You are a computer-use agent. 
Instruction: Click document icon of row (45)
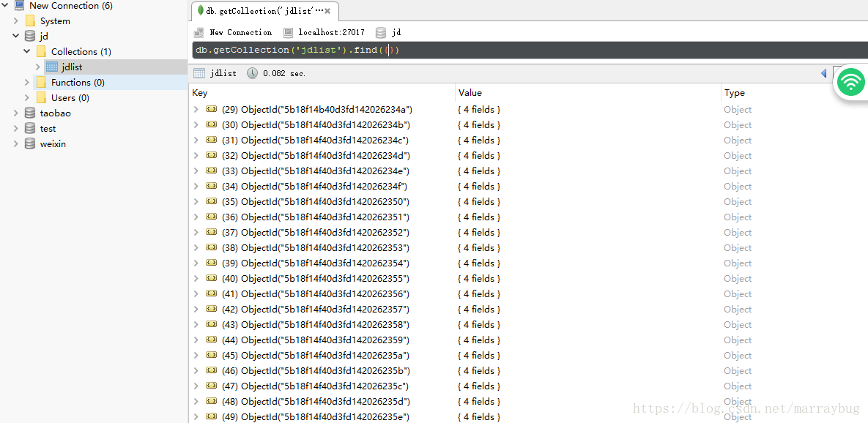coord(211,355)
